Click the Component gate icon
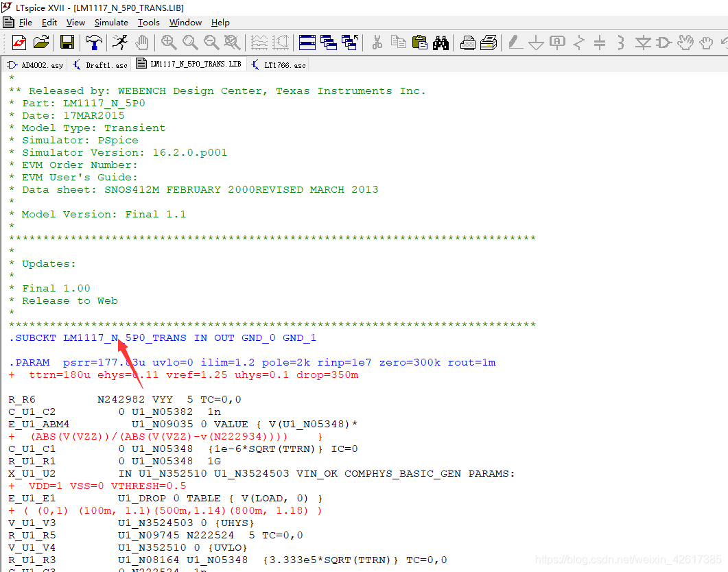Image resolution: width=728 pixels, height=572 pixels. (x=664, y=43)
